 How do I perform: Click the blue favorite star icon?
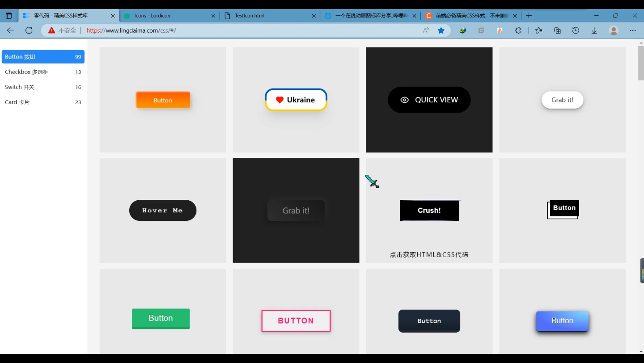(x=441, y=30)
